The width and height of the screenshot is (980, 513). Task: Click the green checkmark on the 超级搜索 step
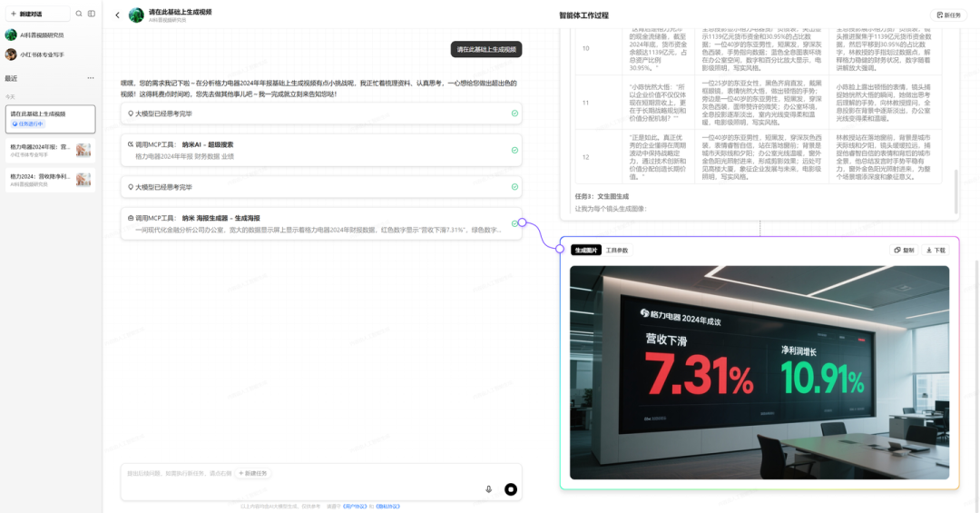(x=514, y=150)
